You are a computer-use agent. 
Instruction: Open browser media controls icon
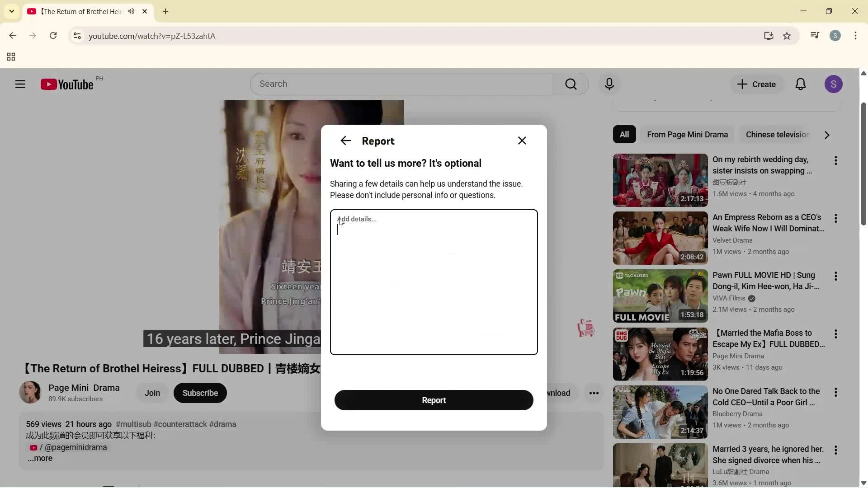pyautogui.click(x=815, y=35)
